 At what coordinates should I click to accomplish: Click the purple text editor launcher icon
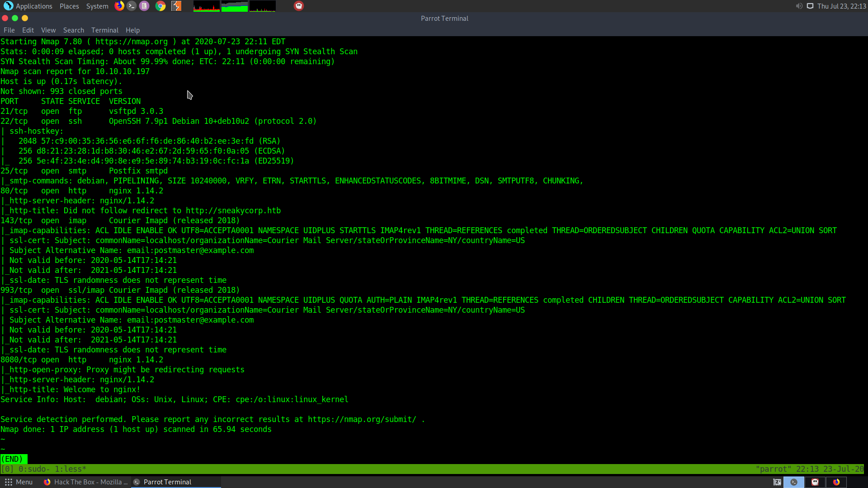coord(144,6)
